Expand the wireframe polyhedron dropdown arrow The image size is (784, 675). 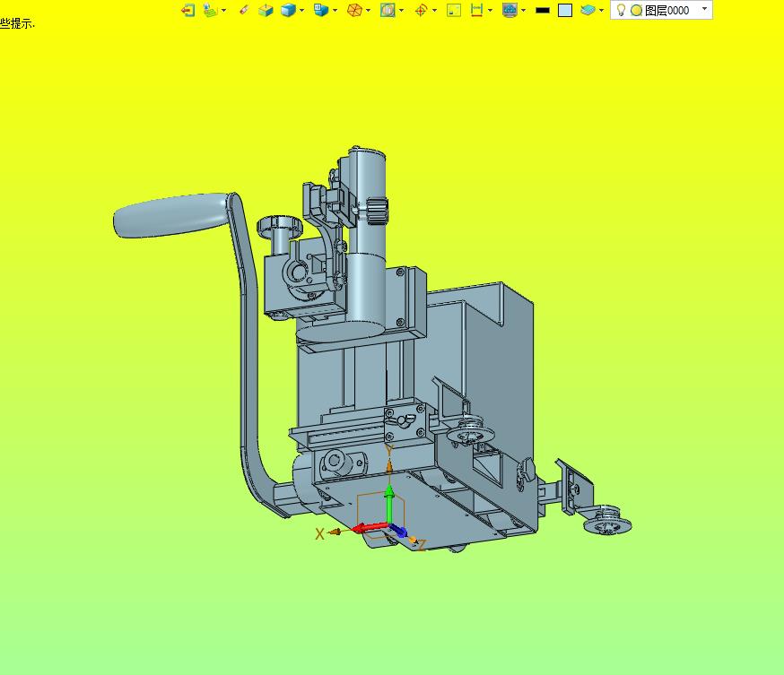[x=369, y=11]
